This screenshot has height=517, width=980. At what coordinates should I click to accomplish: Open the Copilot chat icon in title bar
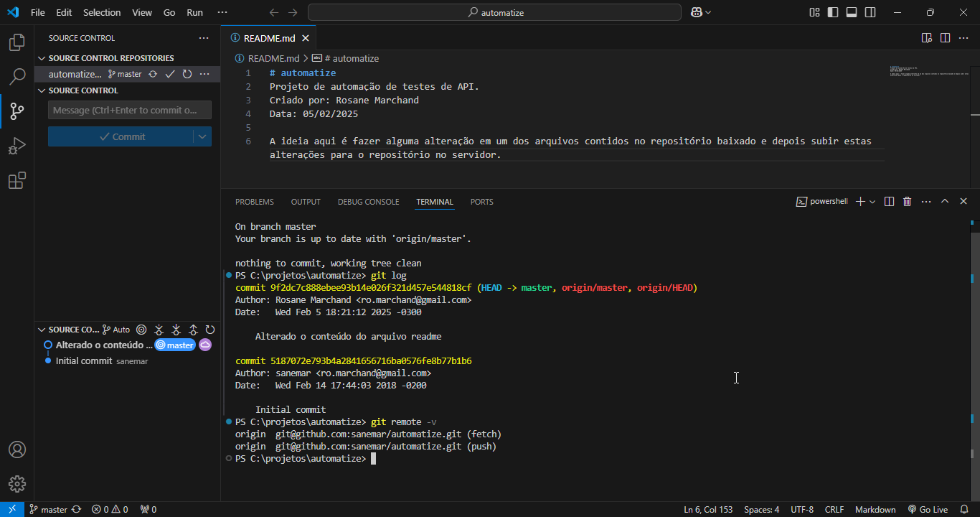coord(696,12)
